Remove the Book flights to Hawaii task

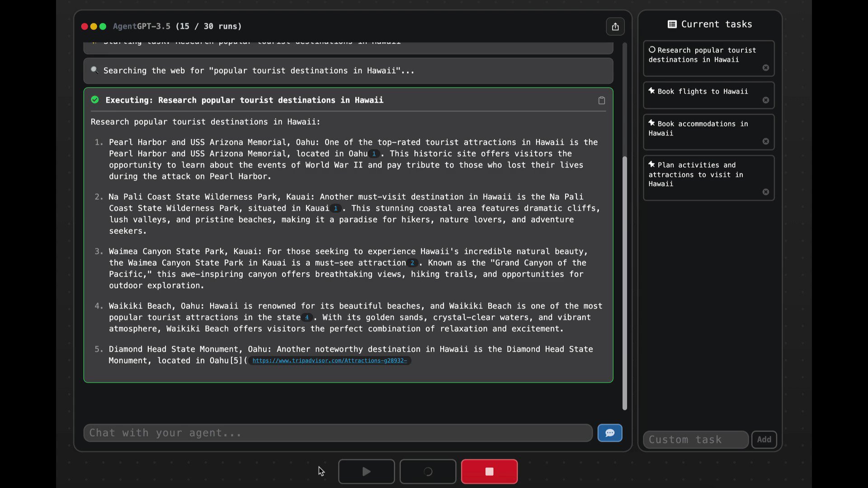[766, 100]
